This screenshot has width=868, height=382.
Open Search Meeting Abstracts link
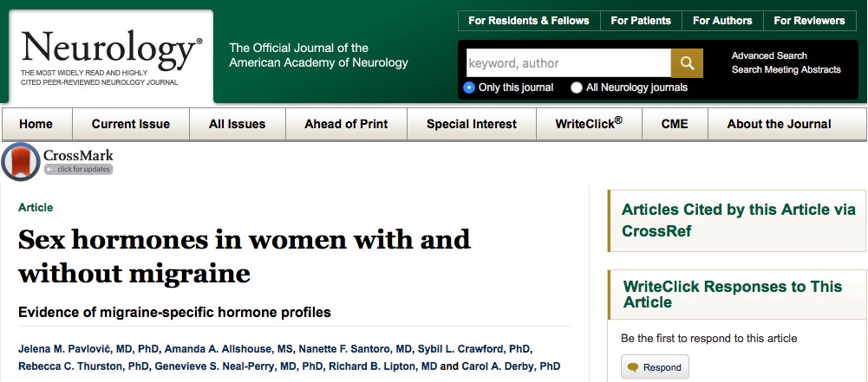point(786,69)
